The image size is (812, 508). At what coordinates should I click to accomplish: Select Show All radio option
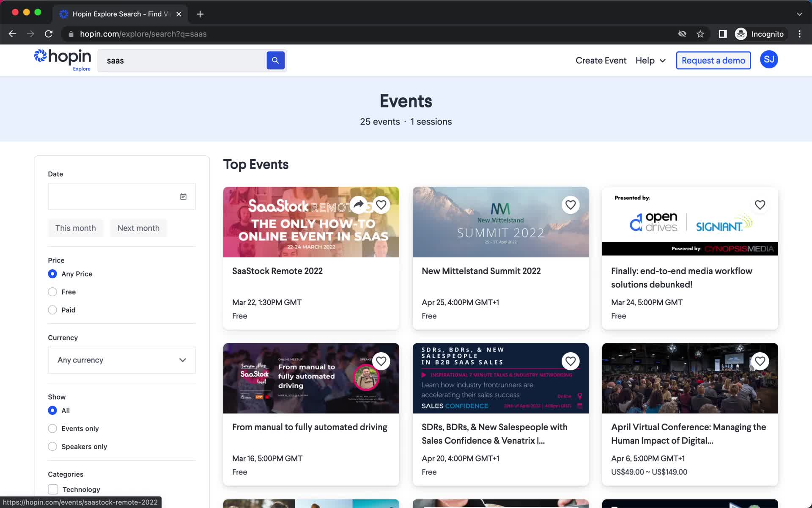[x=52, y=410]
